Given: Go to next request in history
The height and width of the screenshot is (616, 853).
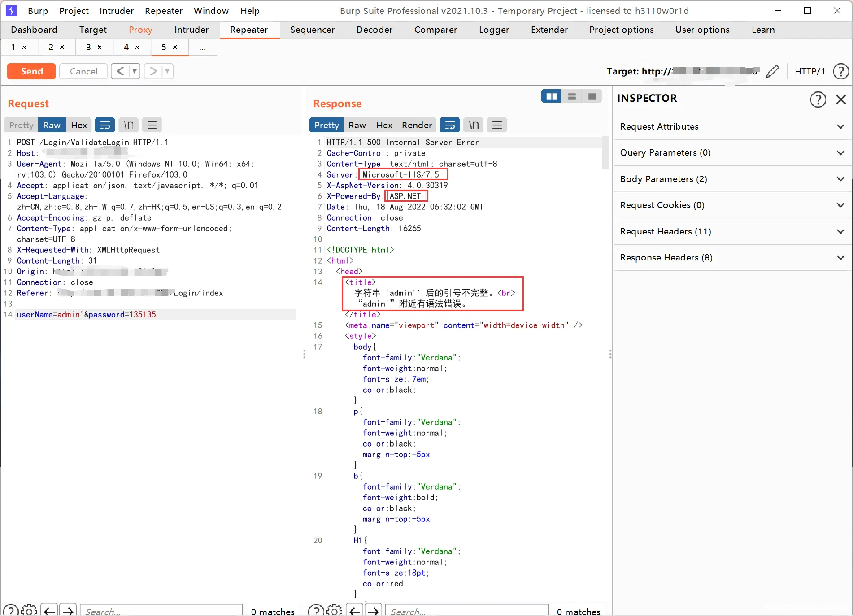Looking at the screenshot, I should tap(153, 71).
